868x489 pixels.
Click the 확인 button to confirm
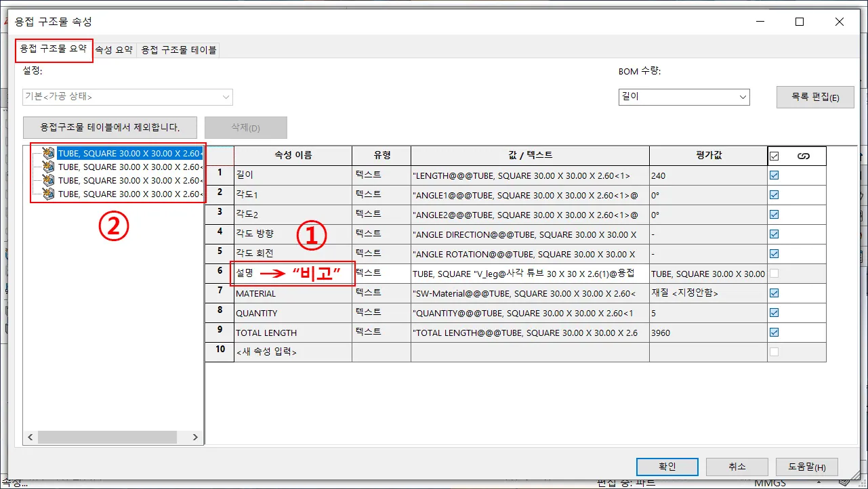(667, 466)
